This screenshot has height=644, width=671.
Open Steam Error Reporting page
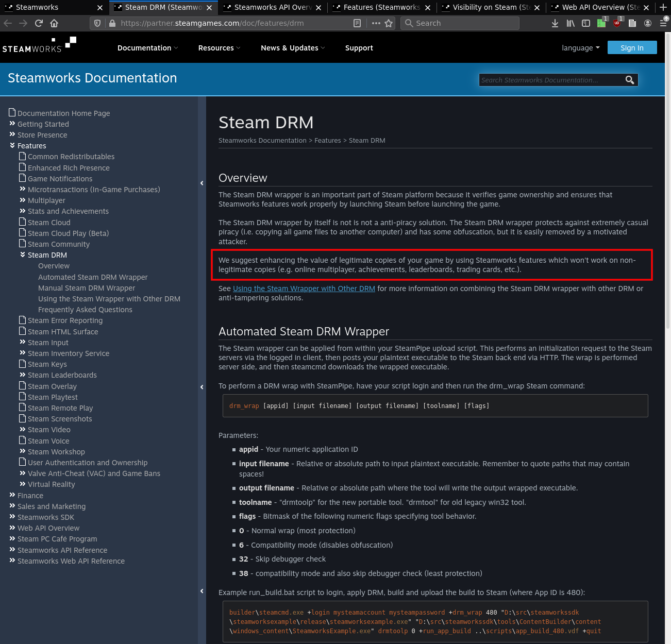pos(65,320)
